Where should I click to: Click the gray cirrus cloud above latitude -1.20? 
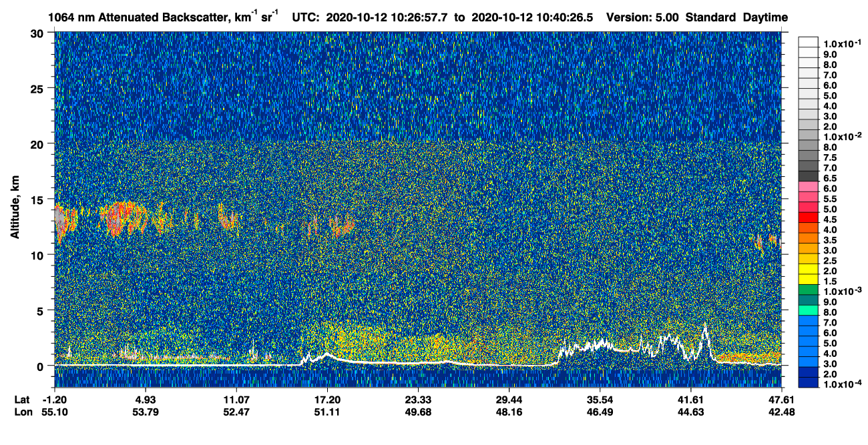[x=61, y=221]
